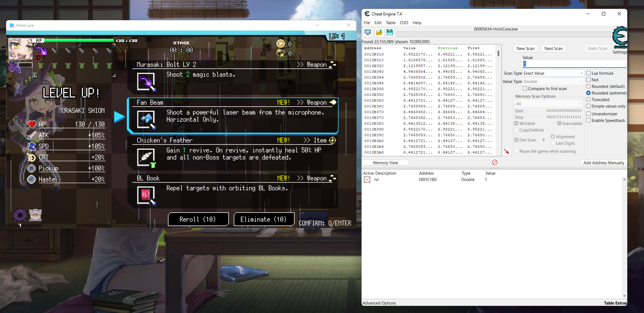Click the ATK sword stat icon
This screenshot has height=313, width=644.
pos(32,135)
